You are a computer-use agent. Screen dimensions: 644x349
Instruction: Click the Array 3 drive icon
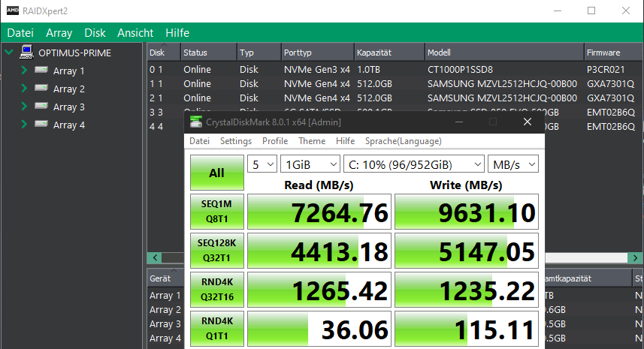click(41, 106)
